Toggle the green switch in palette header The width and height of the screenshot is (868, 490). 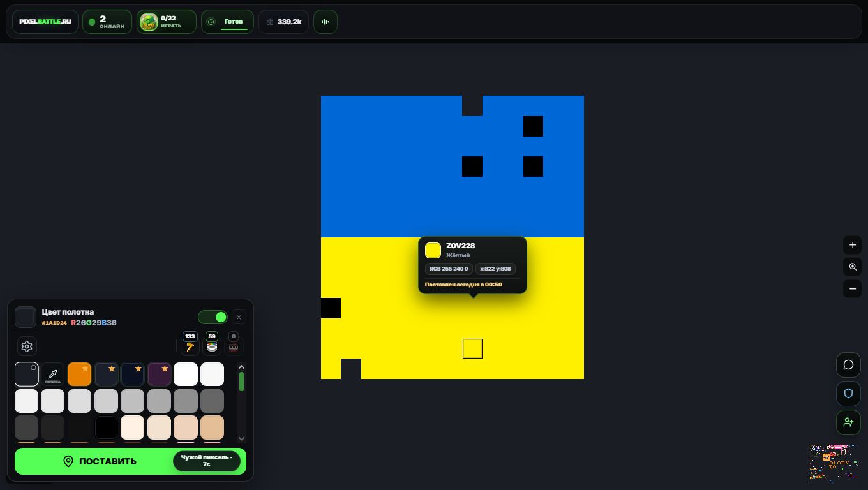pyautogui.click(x=213, y=317)
